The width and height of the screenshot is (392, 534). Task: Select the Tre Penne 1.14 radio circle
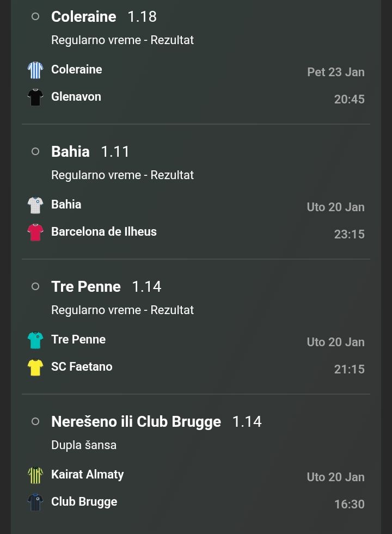(x=35, y=287)
